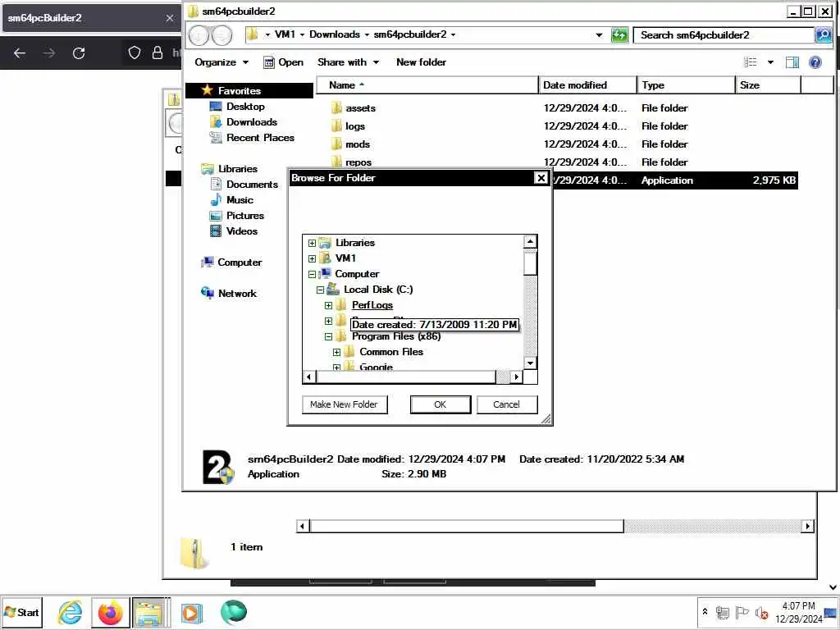Viewport: 840px width, 630px height.
Task: Open the Share with menu
Action: (348, 62)
